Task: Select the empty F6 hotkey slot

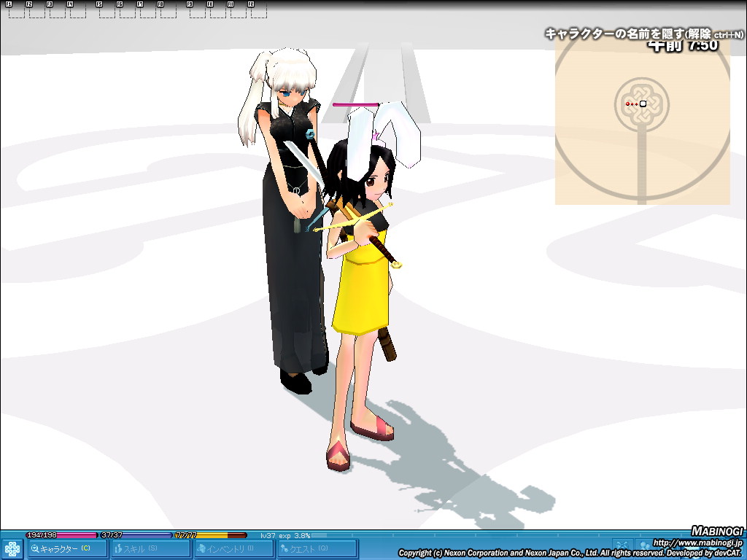Action: tap(128, 10)
